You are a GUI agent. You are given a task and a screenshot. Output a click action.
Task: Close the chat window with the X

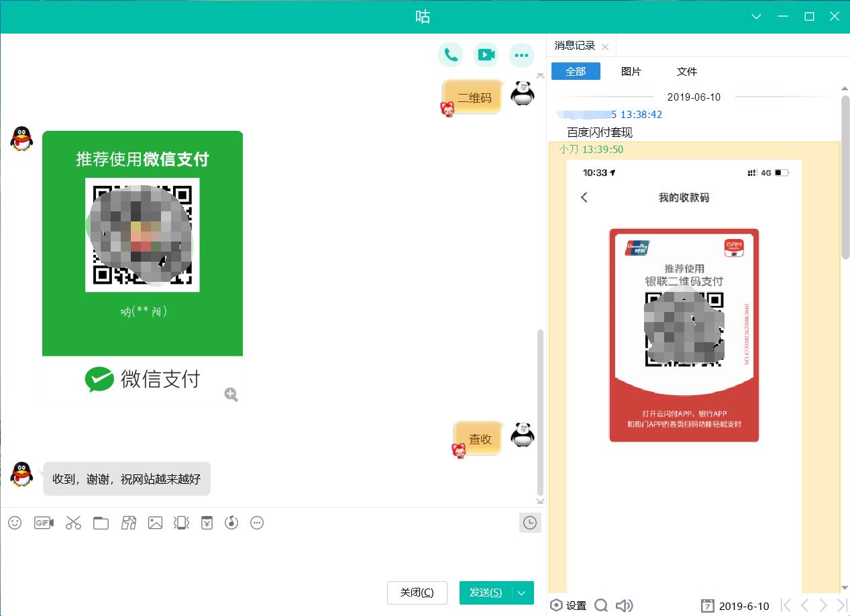tap(835, 17)
